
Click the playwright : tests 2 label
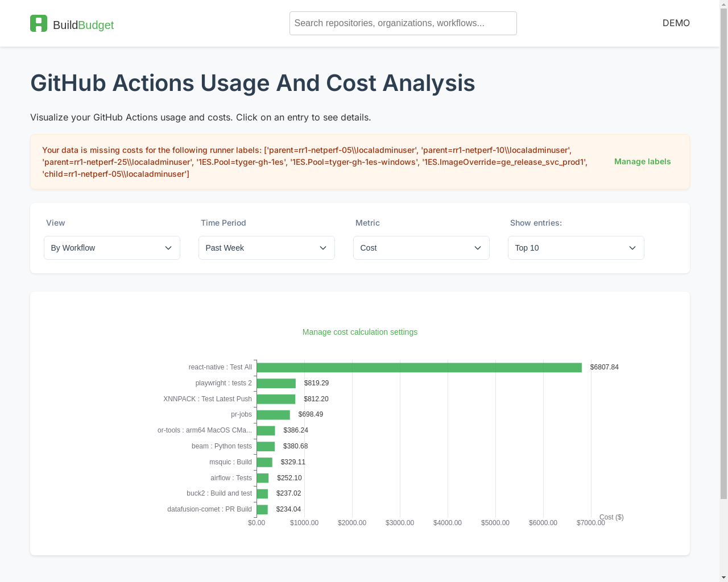[224, 383]
